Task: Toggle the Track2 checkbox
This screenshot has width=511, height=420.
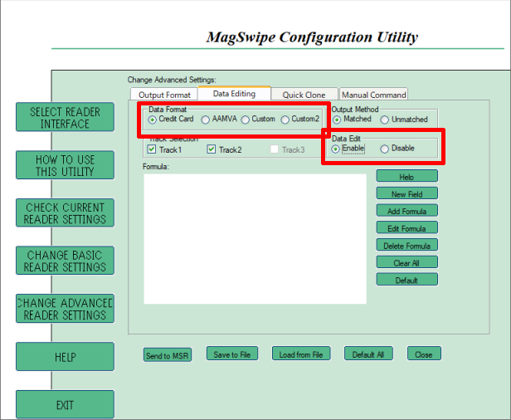Action: pyautogui.click(x=212, y=149)
